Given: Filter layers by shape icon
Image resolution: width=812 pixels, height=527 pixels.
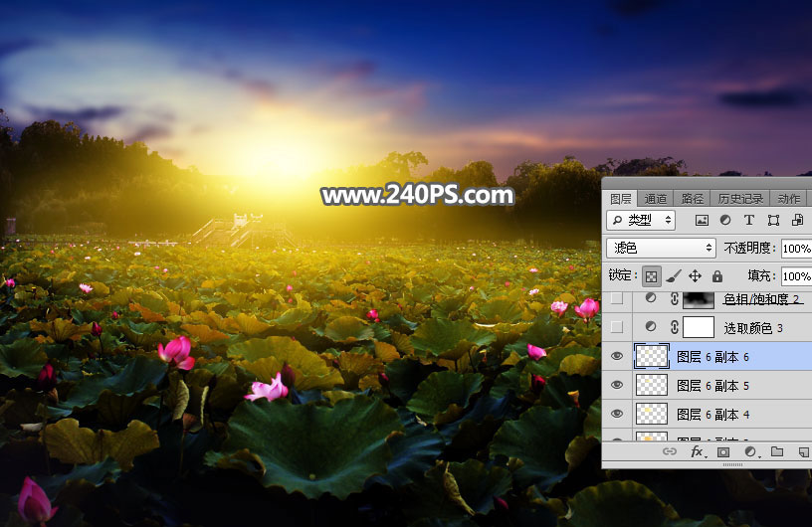Looking at the screenshot, I should [773, 221].
